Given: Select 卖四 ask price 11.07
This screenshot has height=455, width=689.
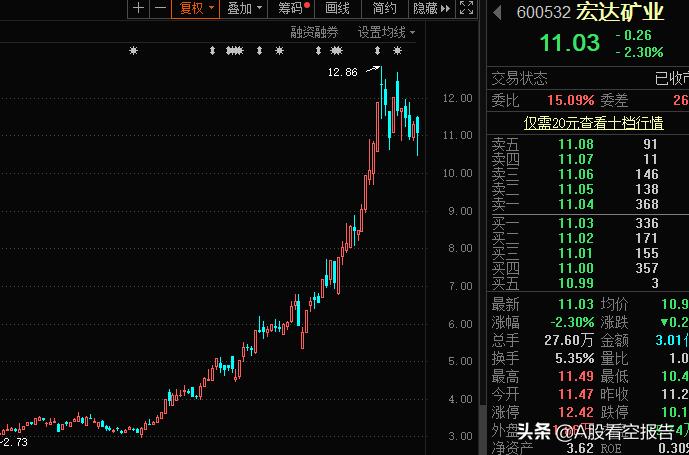Looking at the screenshot, I should [x=576, y=159].
